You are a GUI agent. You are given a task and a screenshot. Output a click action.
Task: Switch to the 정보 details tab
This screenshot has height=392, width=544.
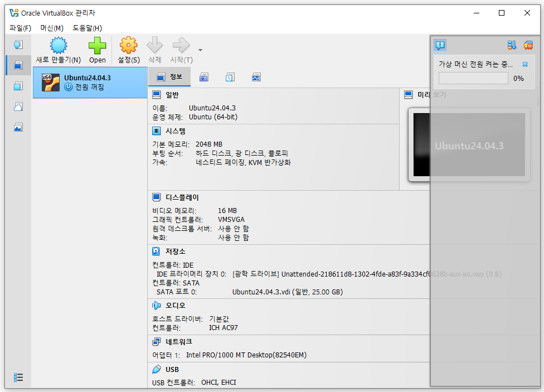point(169,77)
